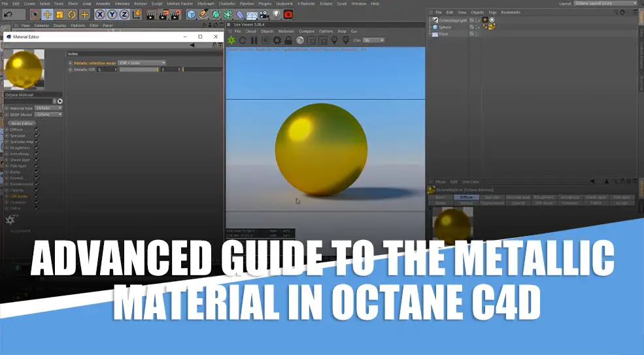Click the Node Editor button
The image size is (644, 355).
pos(22,124)
